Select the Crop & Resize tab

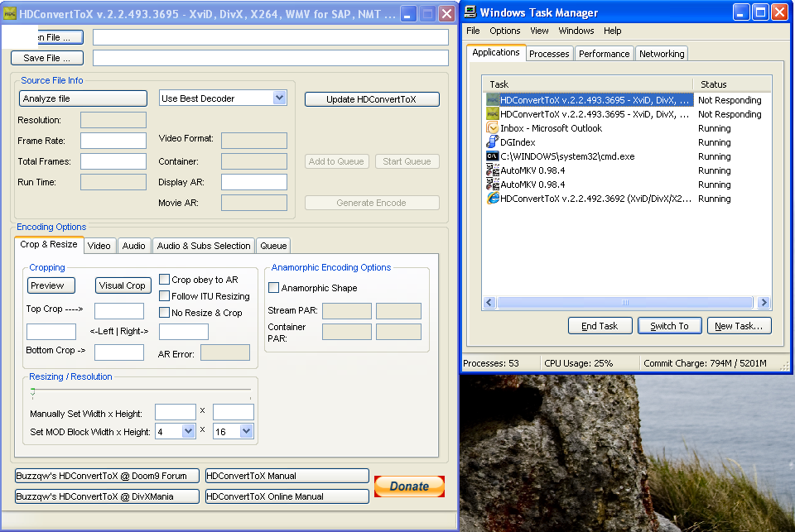coord(49,244)
